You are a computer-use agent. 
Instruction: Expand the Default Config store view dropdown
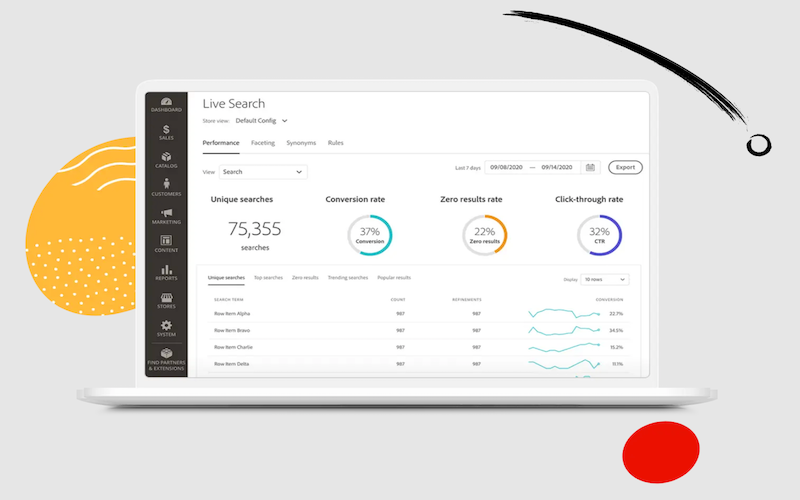click(262, 121)
